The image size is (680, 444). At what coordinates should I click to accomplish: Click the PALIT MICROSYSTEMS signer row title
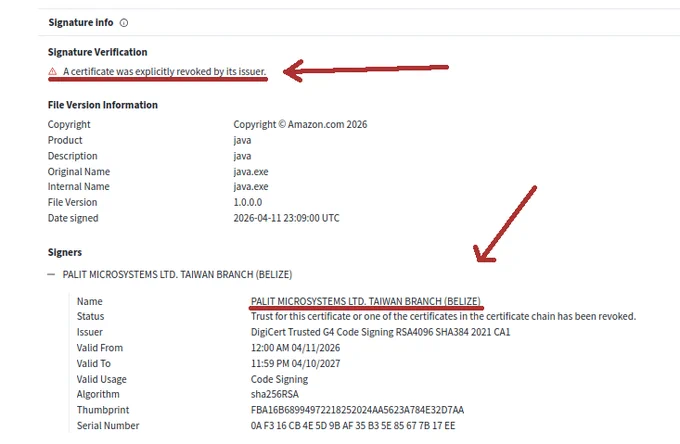click(x=177, y=274)
